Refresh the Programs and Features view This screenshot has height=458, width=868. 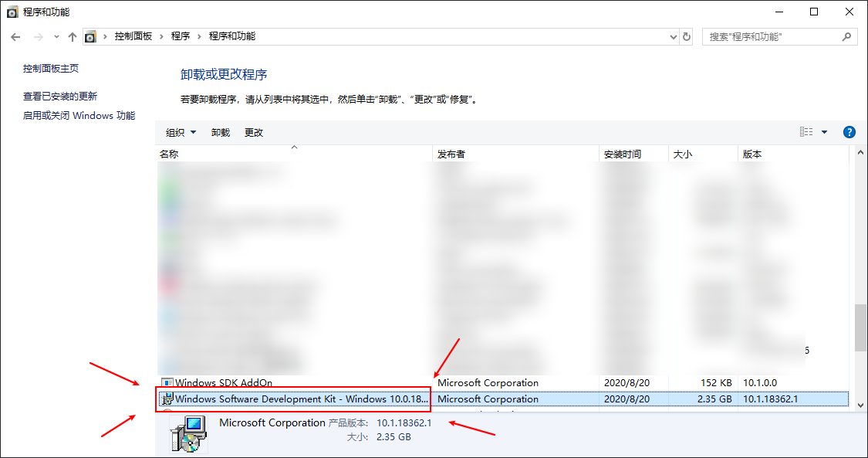click(687, 36)
